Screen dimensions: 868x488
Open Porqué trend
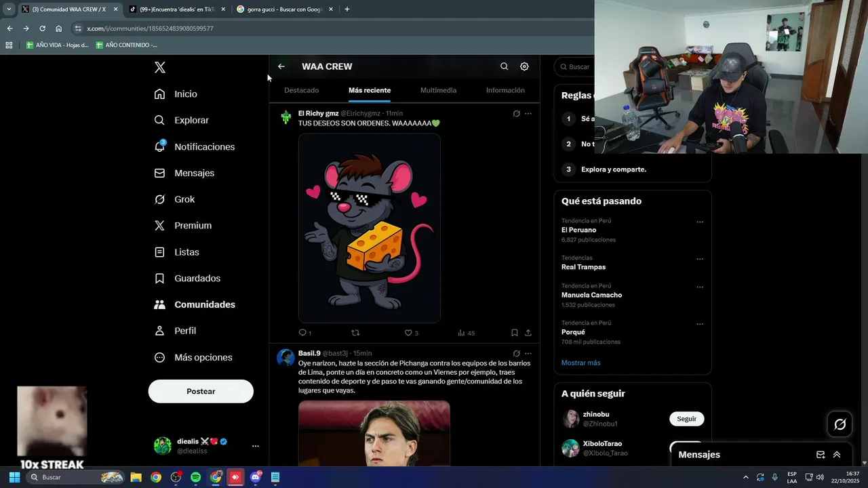pos(573,332)
